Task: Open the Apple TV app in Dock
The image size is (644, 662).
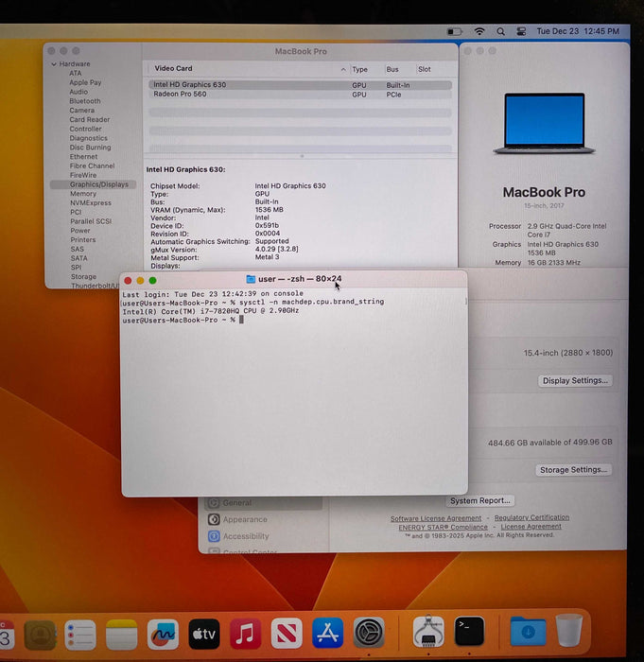Action: coord(204,635)
